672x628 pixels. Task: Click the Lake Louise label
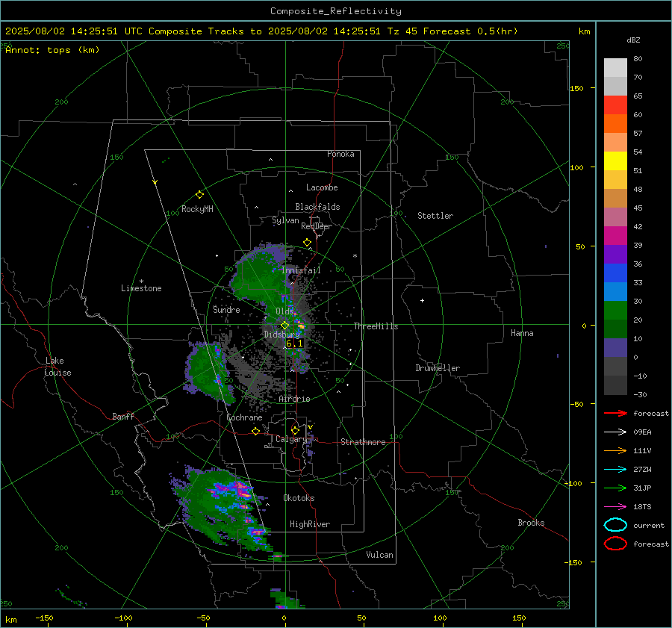point(58,367)
